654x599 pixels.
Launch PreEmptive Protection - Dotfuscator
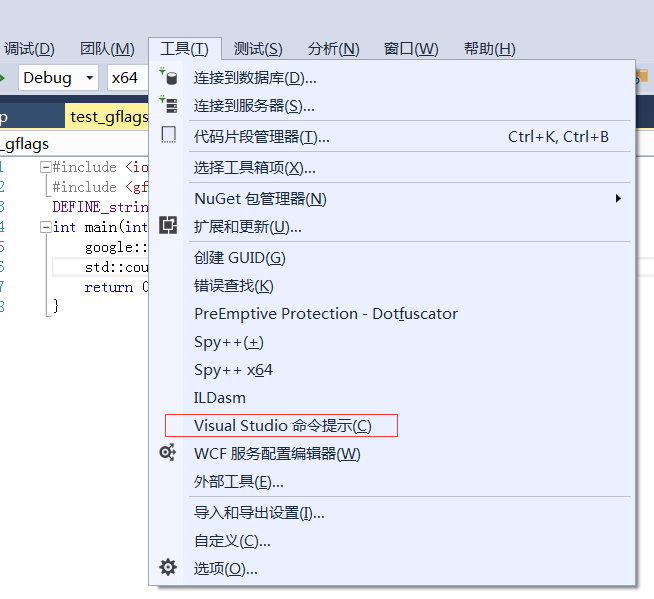point(392,314)
